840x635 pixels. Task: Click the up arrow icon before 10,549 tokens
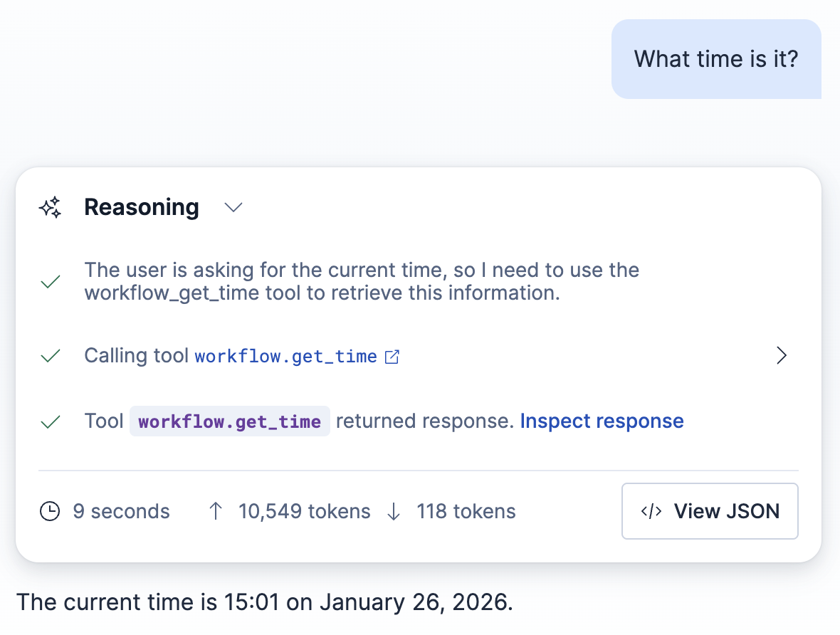[216, 511]
